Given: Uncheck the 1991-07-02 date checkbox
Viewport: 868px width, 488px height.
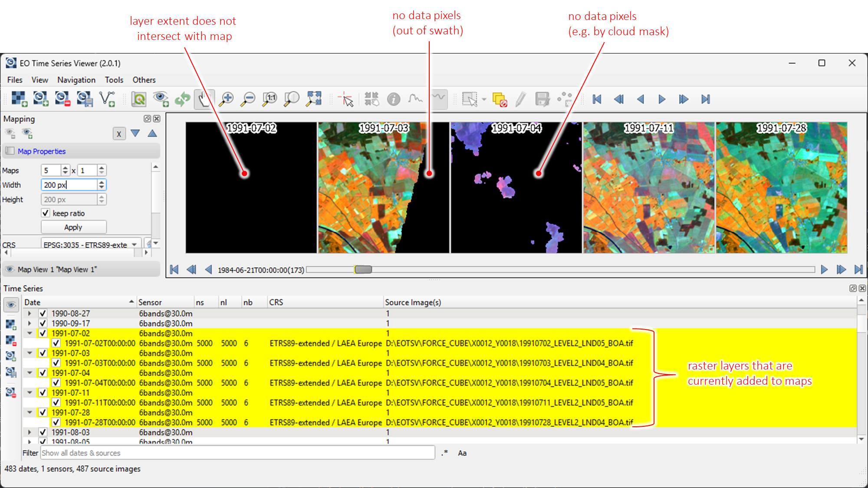Looking at the screenshot, I should (43, 333).
